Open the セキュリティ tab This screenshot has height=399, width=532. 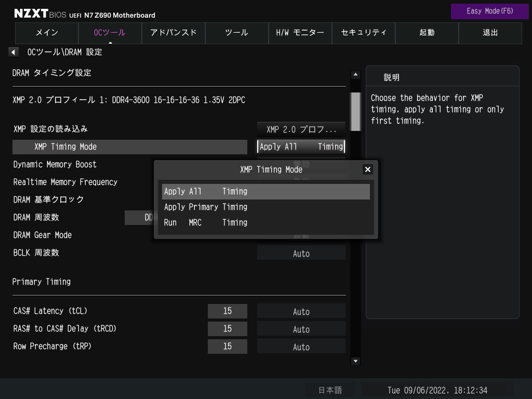363,33
